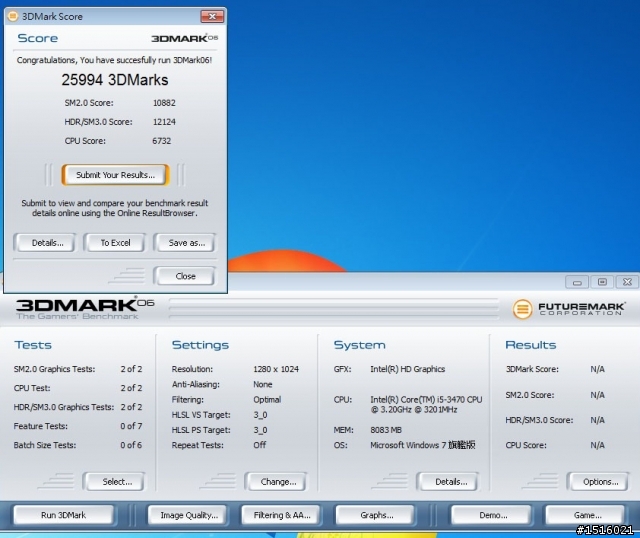
Task: Click OS value Microsoft Windows 7
Action: pyautogui.click(x=423, y=445)
